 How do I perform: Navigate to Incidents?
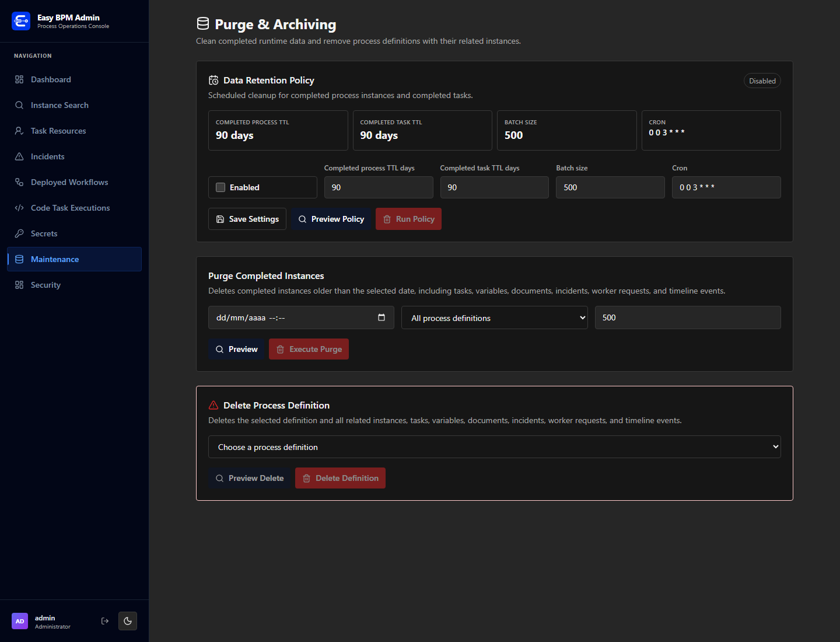pos(75,156)
